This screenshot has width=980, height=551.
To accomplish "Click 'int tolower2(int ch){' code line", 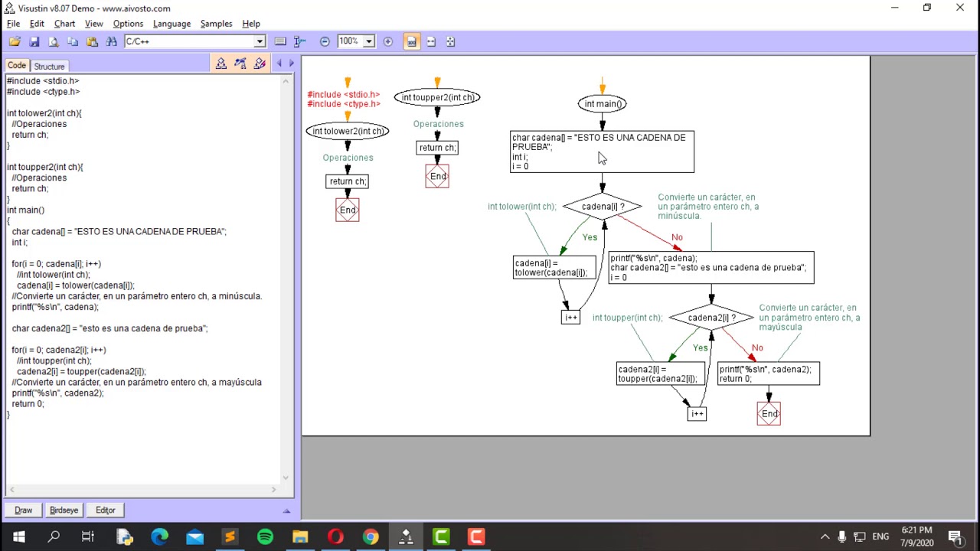I will 44,113.
